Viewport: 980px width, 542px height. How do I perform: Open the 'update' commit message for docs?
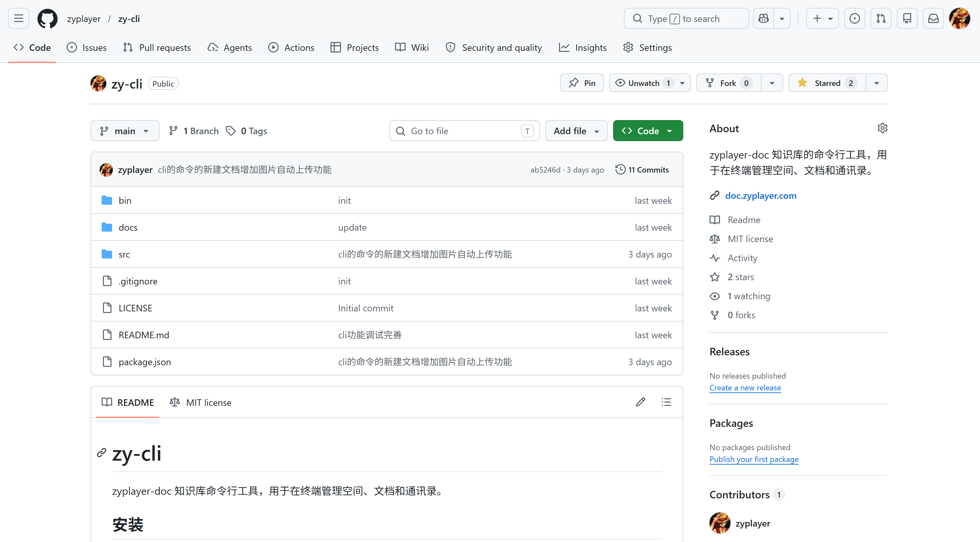pyautogui.click(x=352, y=228)
